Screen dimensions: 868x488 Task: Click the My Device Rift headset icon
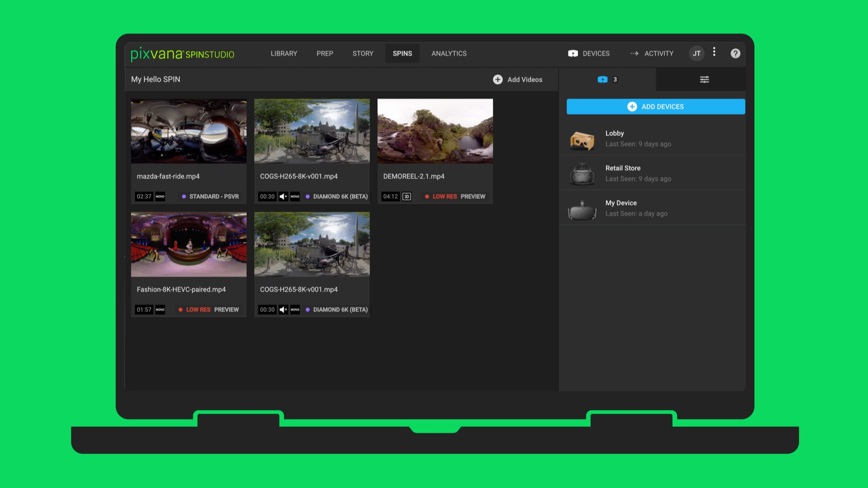click(x=582, y=210)
